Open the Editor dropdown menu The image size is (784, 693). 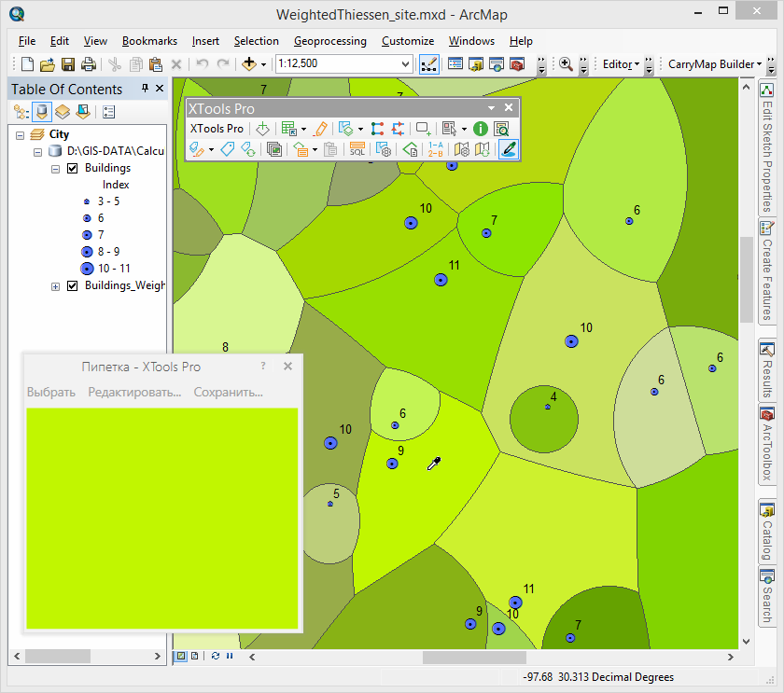(621, 64)
